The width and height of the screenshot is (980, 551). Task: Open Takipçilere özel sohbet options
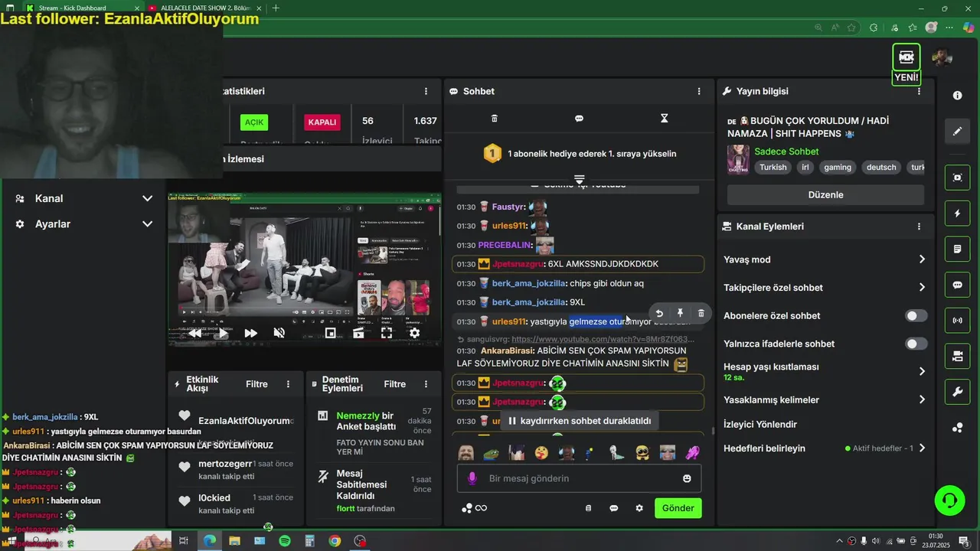coord(825,288)
